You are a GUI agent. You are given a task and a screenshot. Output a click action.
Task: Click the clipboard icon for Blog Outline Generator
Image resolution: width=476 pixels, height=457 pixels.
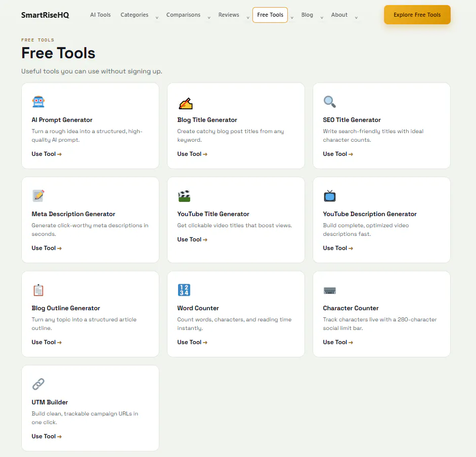38,290
